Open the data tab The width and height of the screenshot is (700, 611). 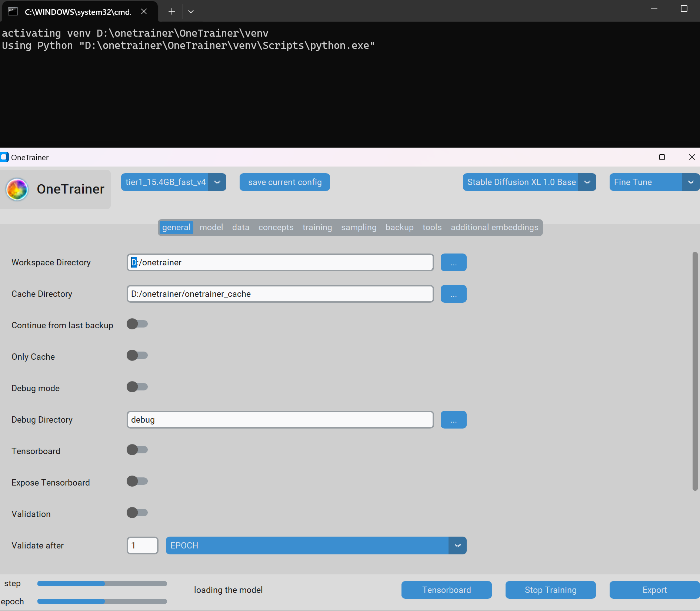tap(241, 227)
